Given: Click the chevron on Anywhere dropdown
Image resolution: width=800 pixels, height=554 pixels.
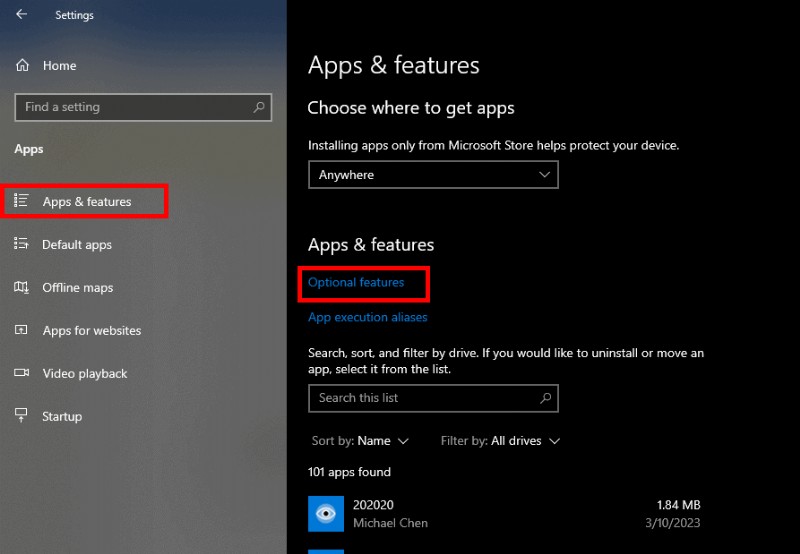Looking at the screenshot, I should pos(544,174).
